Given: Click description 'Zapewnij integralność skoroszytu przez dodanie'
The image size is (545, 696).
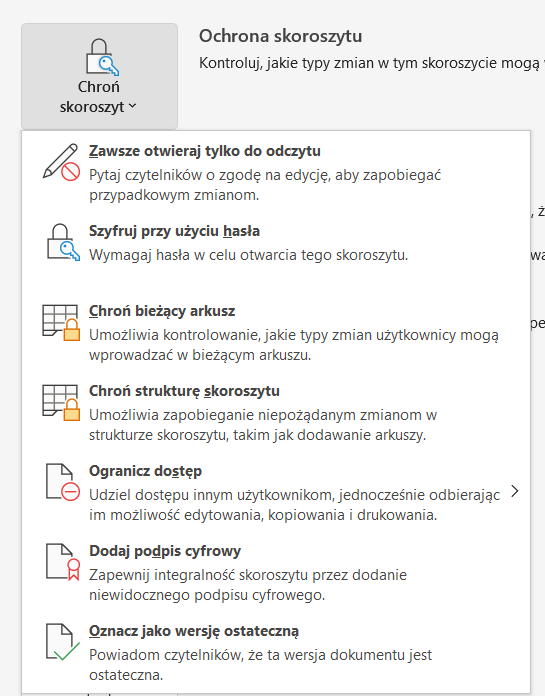Looking at the screenshot, I should pos(248,575).
